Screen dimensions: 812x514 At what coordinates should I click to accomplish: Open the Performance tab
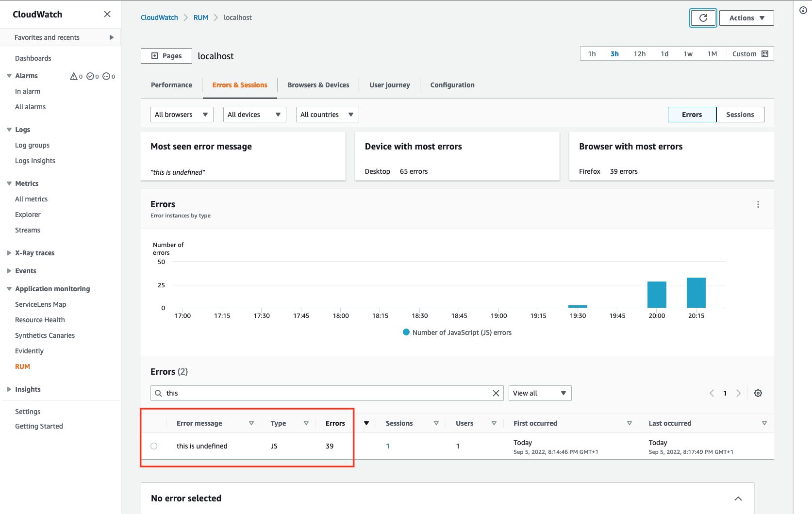click(171, 85)
